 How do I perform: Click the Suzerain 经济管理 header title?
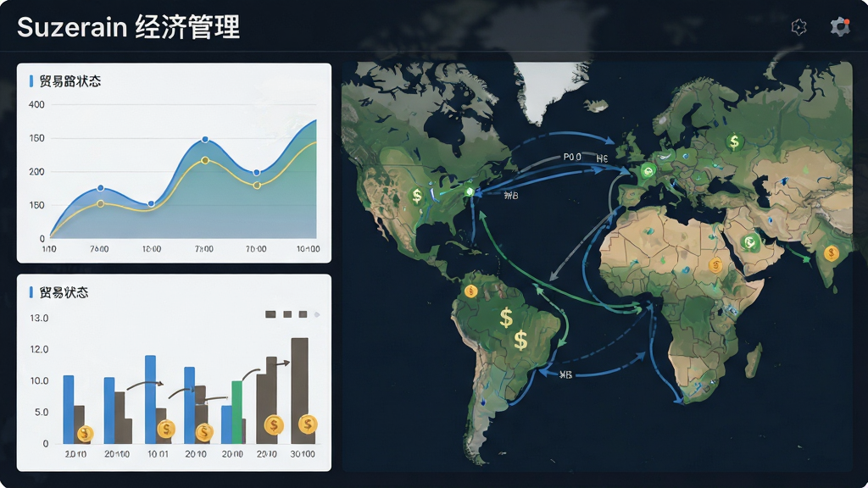129,26
